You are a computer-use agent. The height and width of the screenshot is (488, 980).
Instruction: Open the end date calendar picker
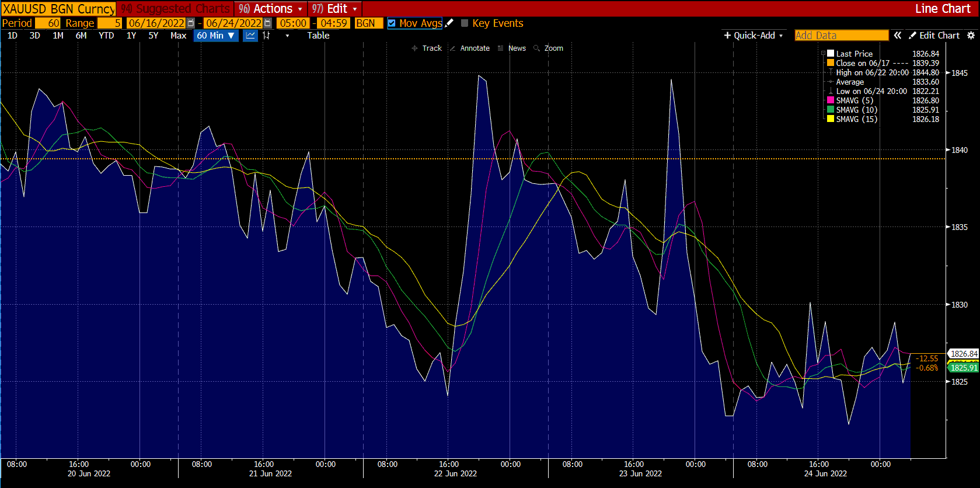pos(268,23)
